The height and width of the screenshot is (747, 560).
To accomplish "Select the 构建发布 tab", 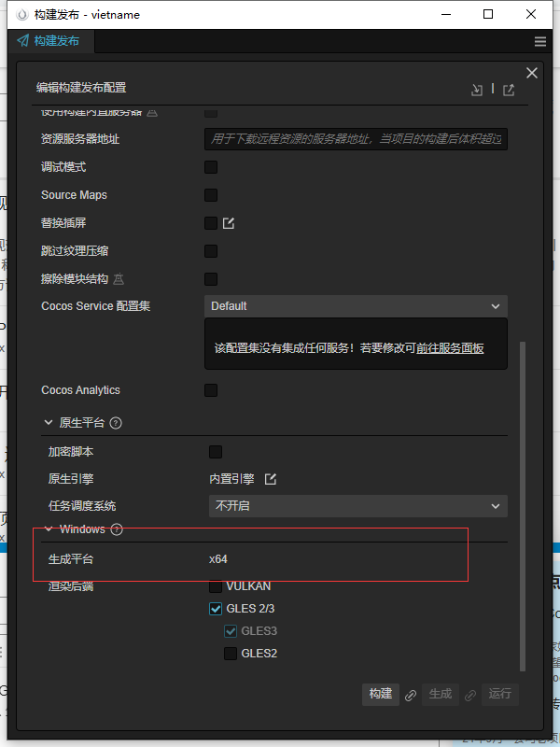I will point(50,41).
